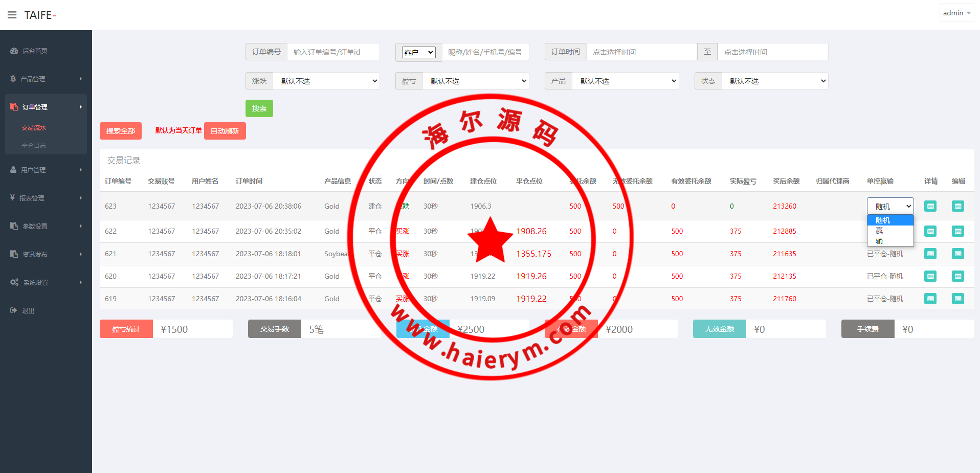Choose 输 option in win control list
The height and width of the screenshot is (473, 980).
click(880, 241)
